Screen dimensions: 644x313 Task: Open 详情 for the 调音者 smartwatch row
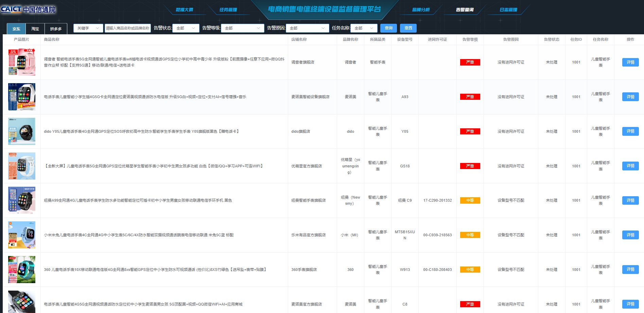[x=630, y=62]
